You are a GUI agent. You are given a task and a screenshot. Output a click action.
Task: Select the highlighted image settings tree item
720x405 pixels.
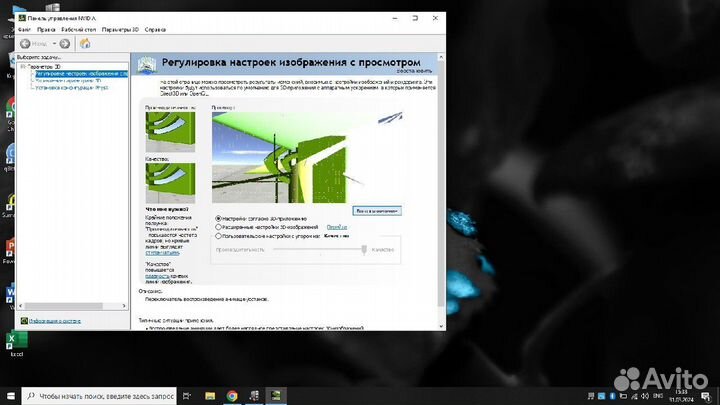click(x=81, y=73)
